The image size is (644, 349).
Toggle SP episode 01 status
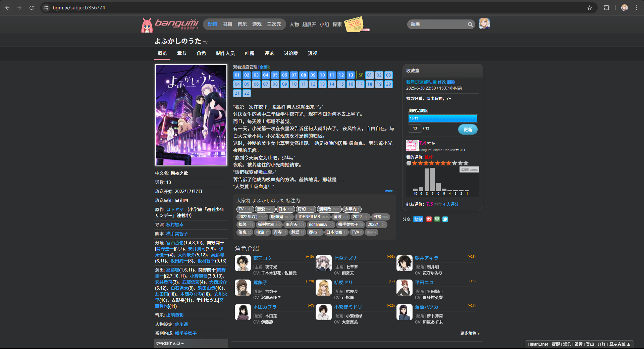tap(369, 75)
